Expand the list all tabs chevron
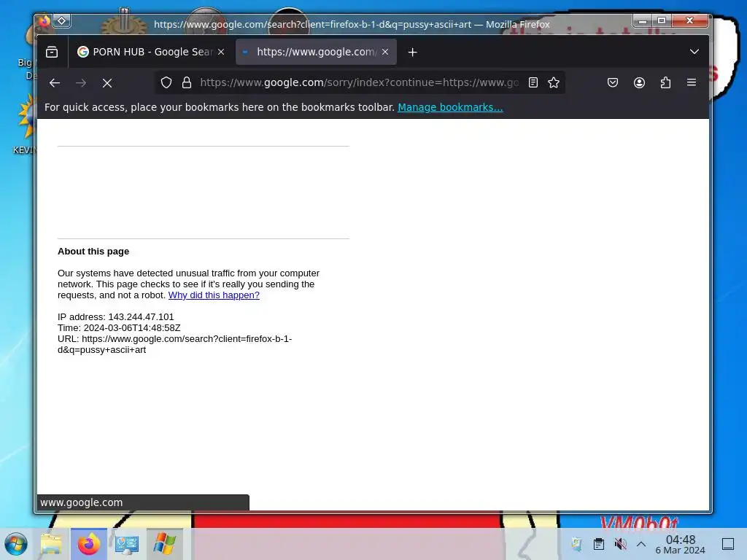The image size is (747, 560). click(694, 52)
